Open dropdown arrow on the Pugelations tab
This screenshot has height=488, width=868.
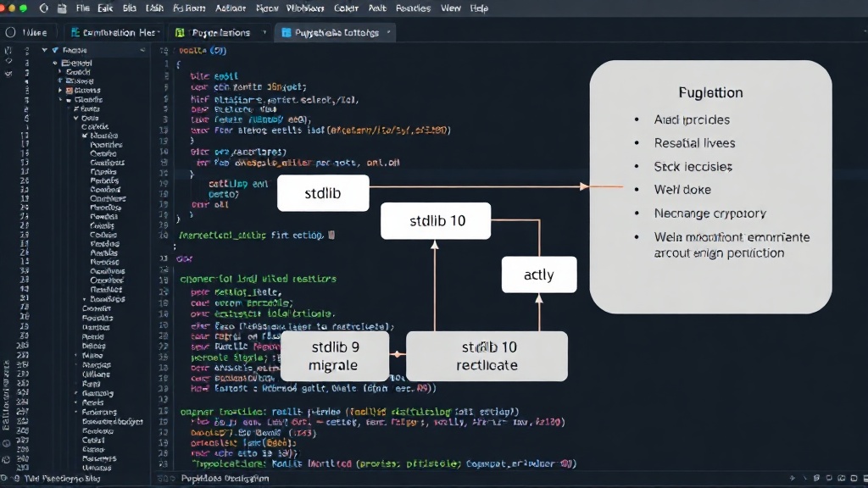264,33
